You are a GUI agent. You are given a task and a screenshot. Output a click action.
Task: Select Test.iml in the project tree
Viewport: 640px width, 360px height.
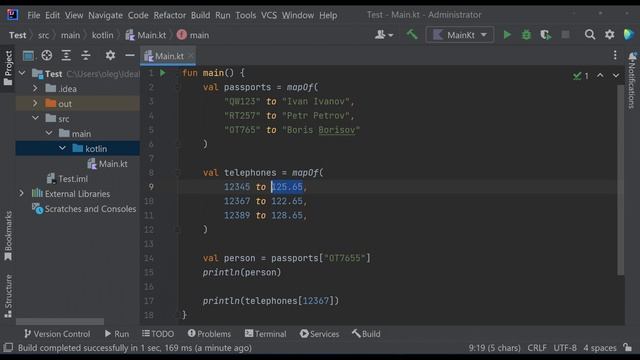tap(67, 179)
